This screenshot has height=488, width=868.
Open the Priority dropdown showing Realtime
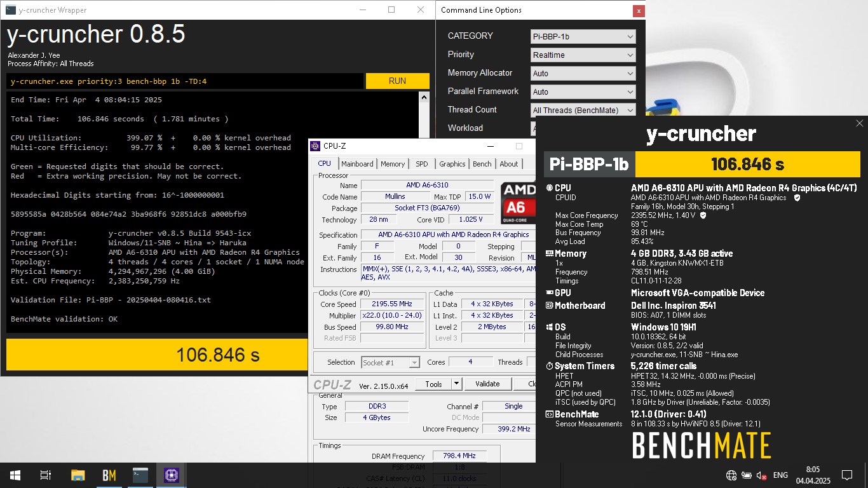pos(583,55)
